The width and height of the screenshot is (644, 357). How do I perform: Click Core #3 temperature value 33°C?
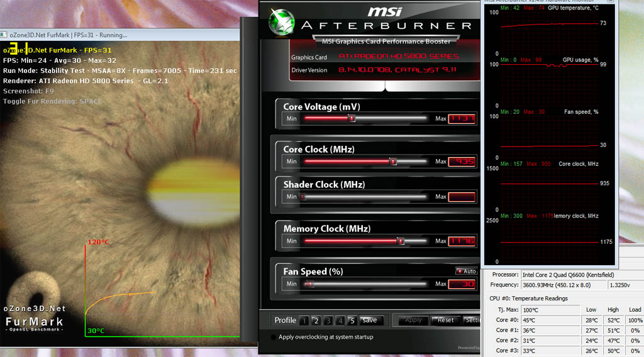(550, 351)
